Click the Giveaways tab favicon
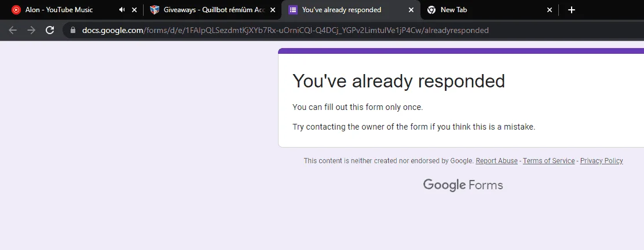Viewport: 644px width, 250px height. point(155,10)
